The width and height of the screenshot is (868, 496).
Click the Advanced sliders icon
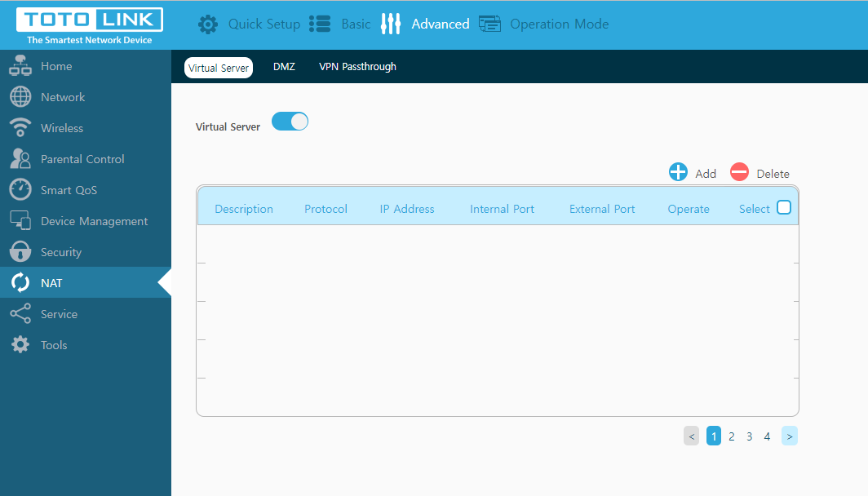(390, 24)
